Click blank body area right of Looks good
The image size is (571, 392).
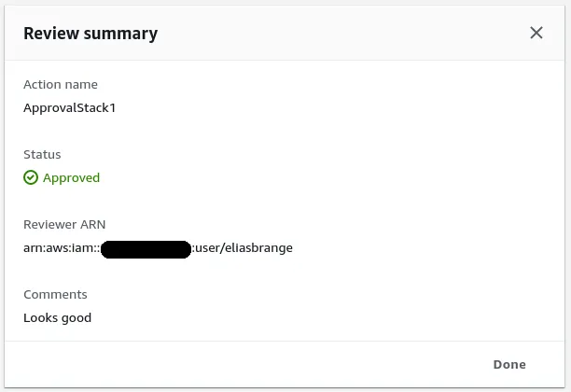click(x=327, y=317)
